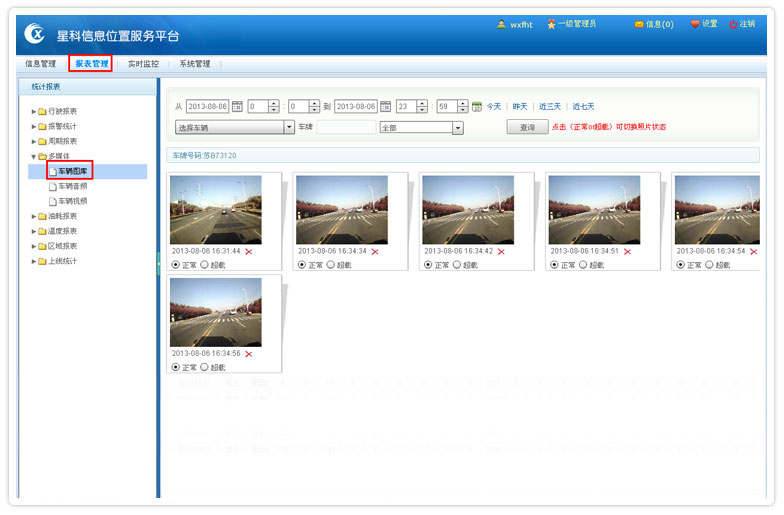Open the 全部 filter dropdown
Image resolution: width=784 pixels, height=515 pixels.
tap(457, 128)
